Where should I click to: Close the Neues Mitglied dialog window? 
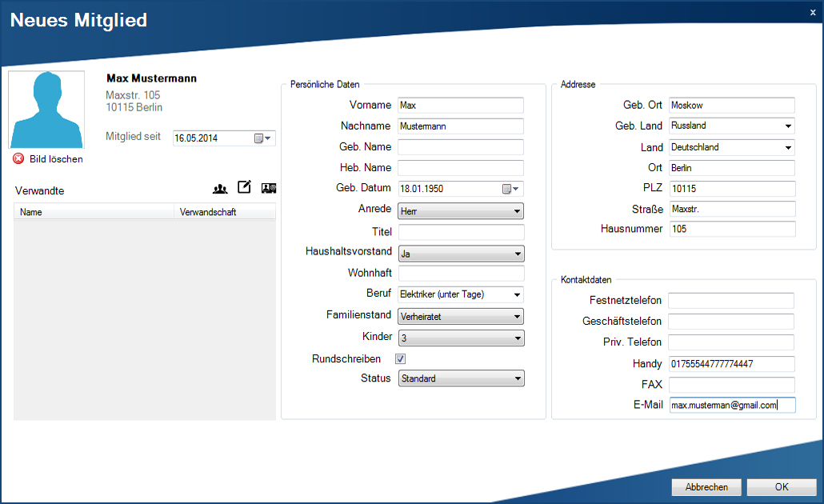tap(813, 12)
